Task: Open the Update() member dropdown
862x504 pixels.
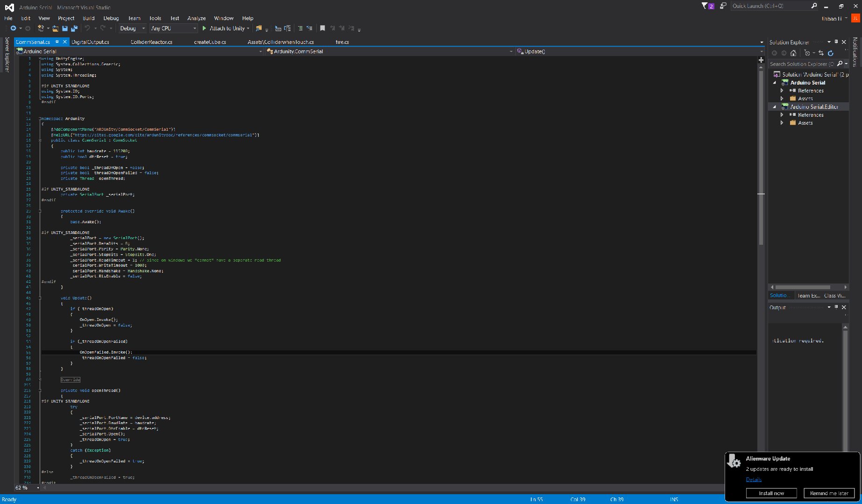Action: 640,51
